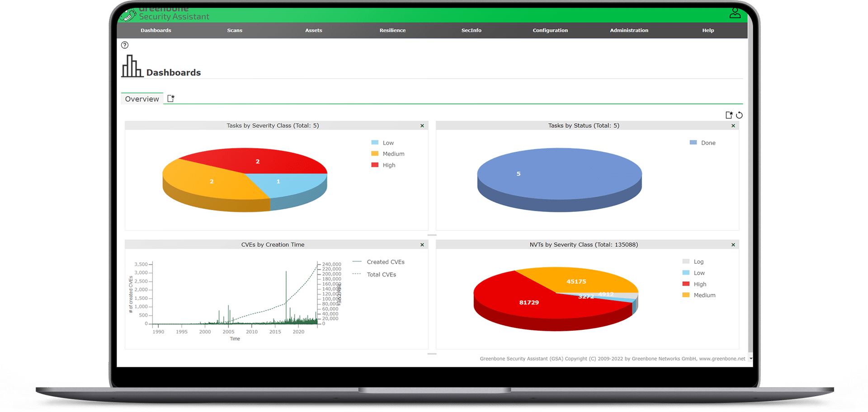Viewport: 868px width, 412px height.
Task: Click the row resize handle below bottom charts
Action: pos(432,354)
